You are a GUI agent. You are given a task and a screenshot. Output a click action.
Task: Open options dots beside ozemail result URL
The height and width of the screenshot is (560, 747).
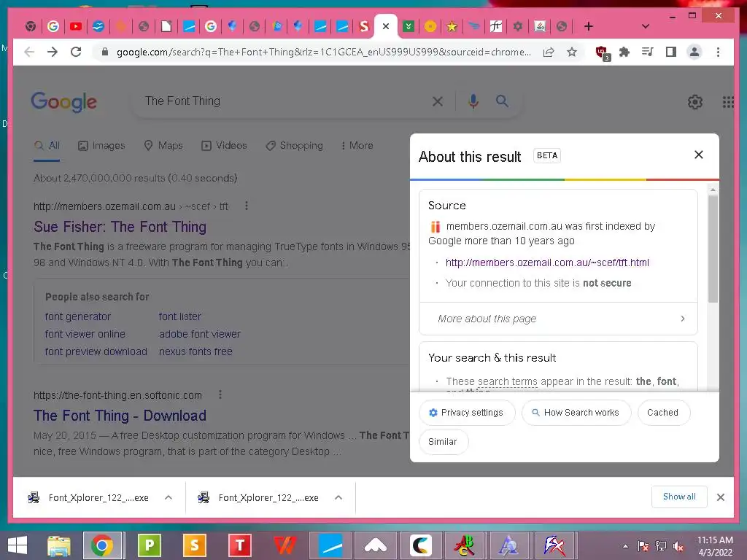click(x=247, y=206)
